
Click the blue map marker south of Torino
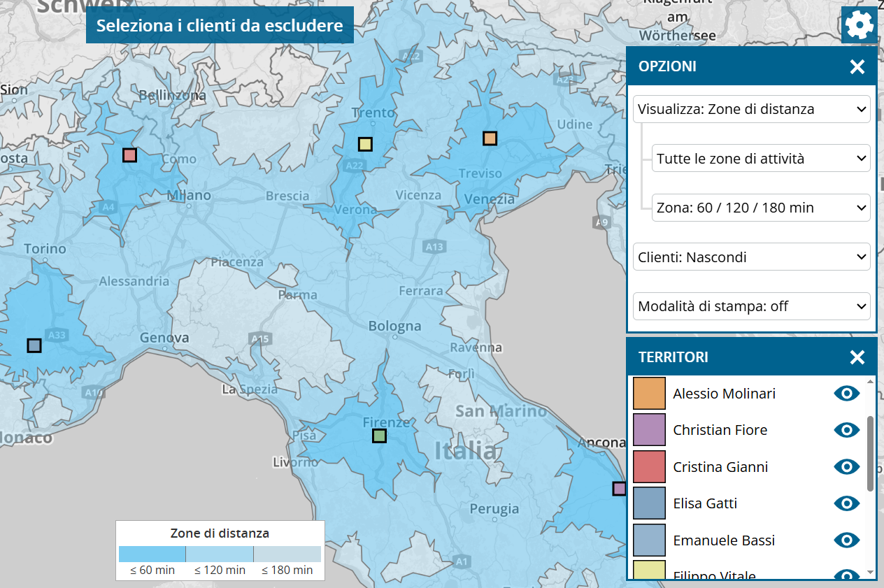pos(34,345)
